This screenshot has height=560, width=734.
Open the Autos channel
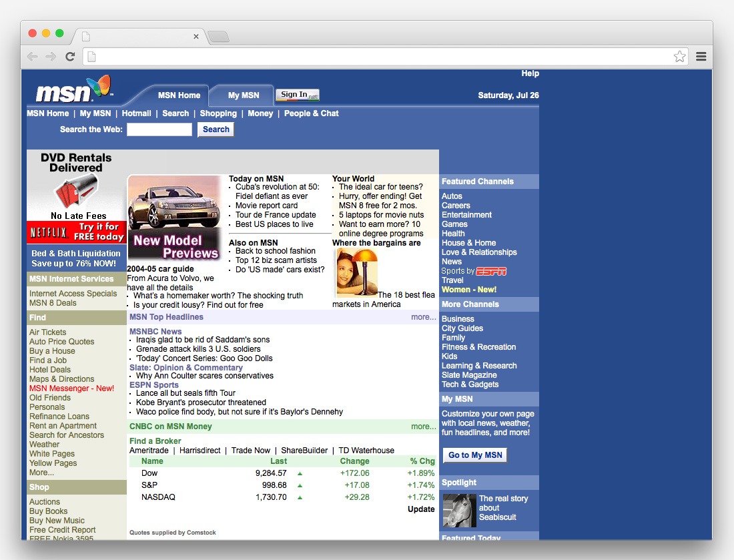tap(452, 196)
